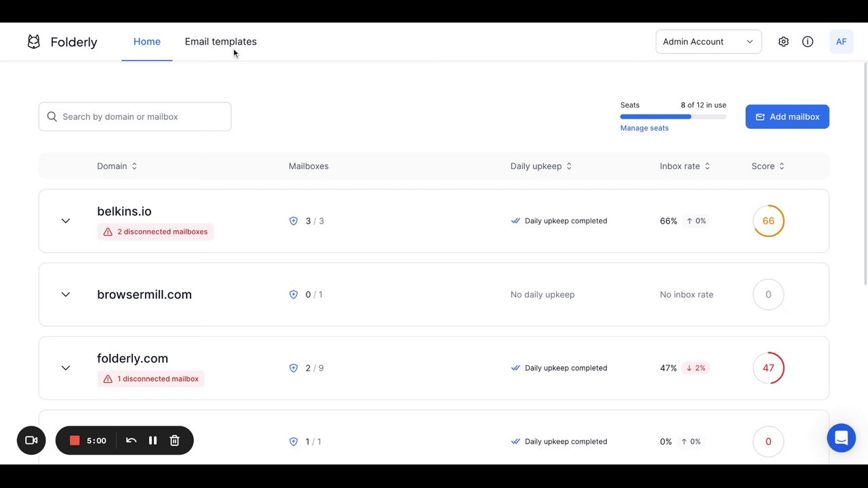Open the chat support widget
This screenshot has height=488, width=868.
[841, 438]
